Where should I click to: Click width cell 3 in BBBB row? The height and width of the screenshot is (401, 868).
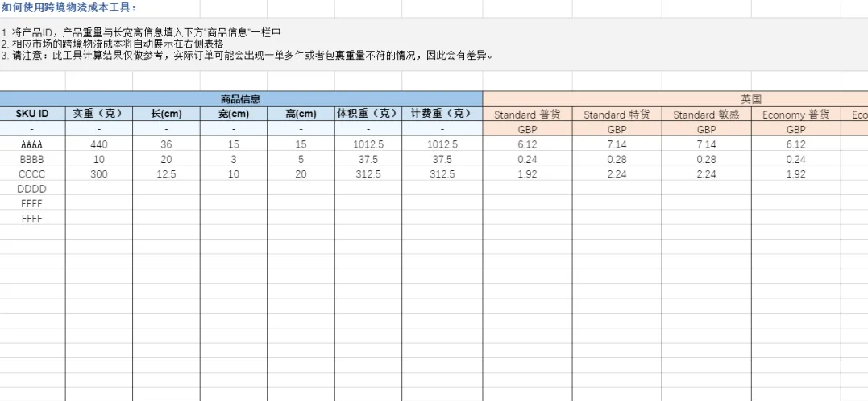pyautogui.click(x=234, y=159)
